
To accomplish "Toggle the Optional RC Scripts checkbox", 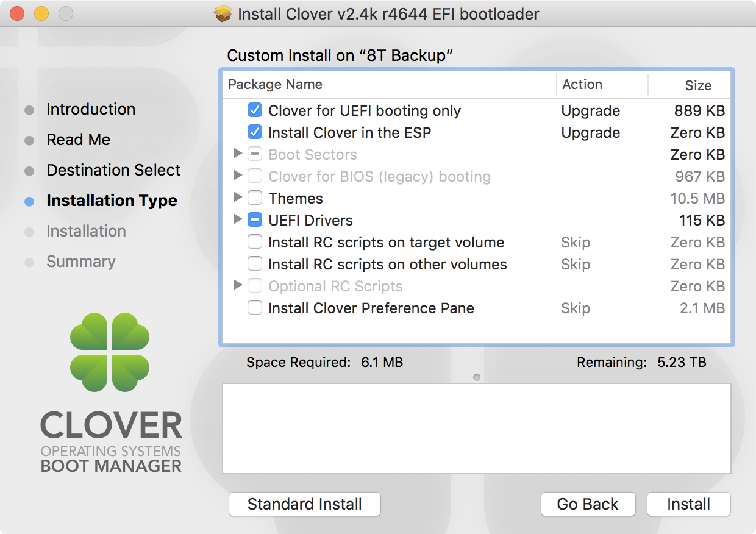I will pos(255,287).
